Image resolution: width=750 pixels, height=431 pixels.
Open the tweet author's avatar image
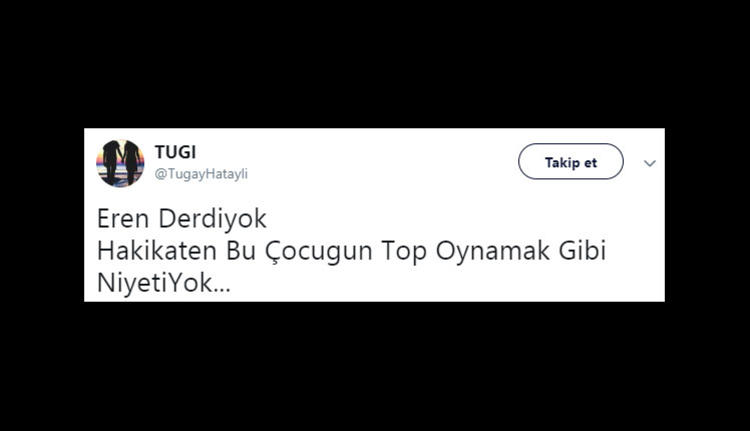tap(120, 163)
